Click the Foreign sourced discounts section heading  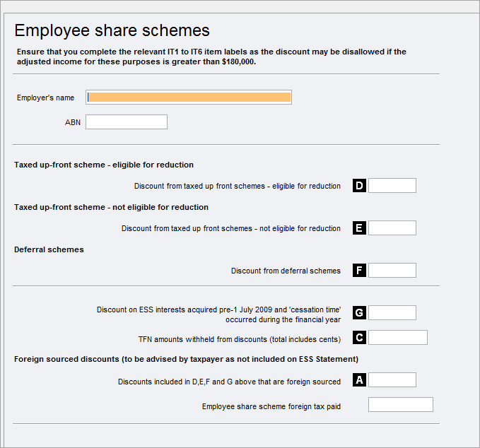[x=186, y=359]
